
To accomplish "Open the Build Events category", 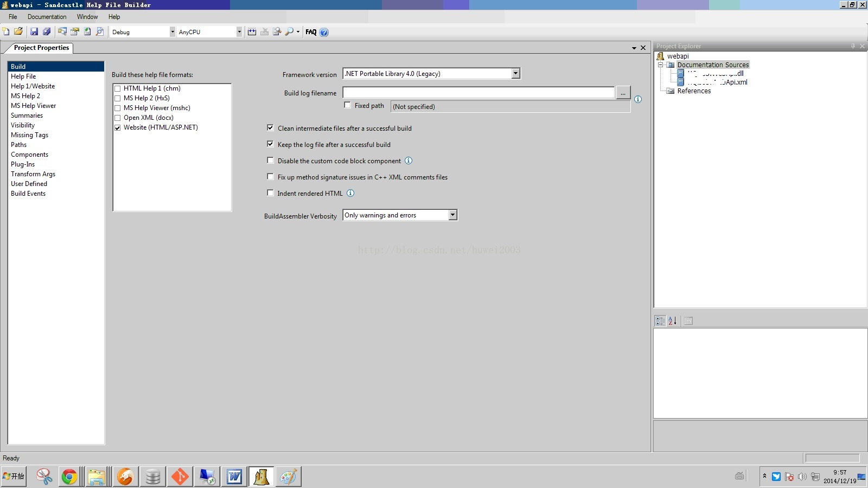I will click(28, 194).
